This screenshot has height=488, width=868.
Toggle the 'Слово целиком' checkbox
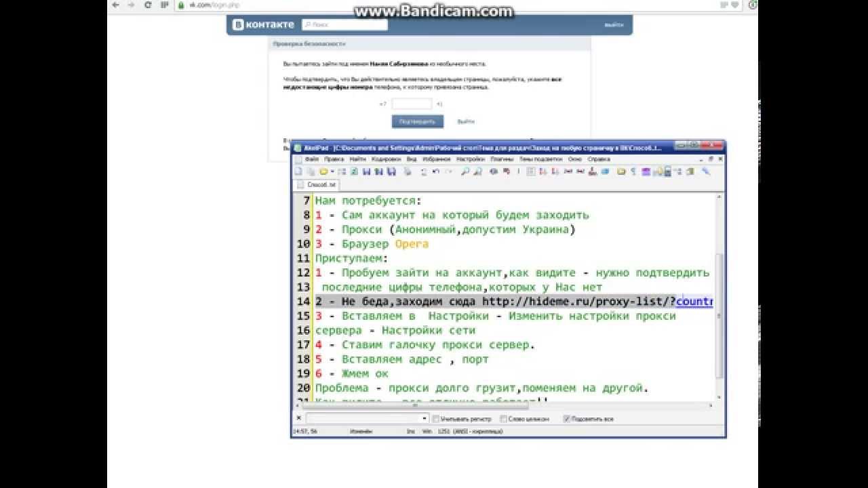(x=503, y=419)
